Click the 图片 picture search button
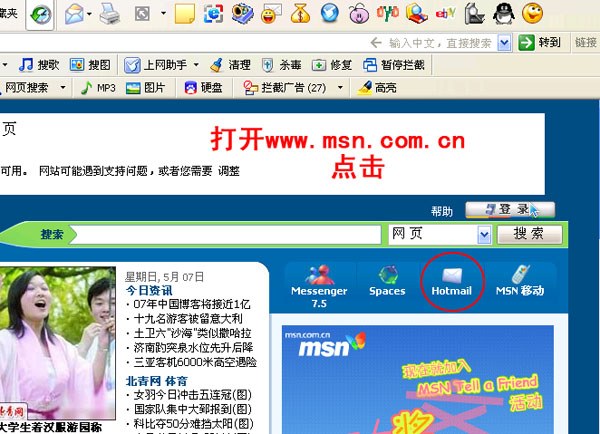The image size is (600, 434). pyautogui.click(x=145, y=88)
